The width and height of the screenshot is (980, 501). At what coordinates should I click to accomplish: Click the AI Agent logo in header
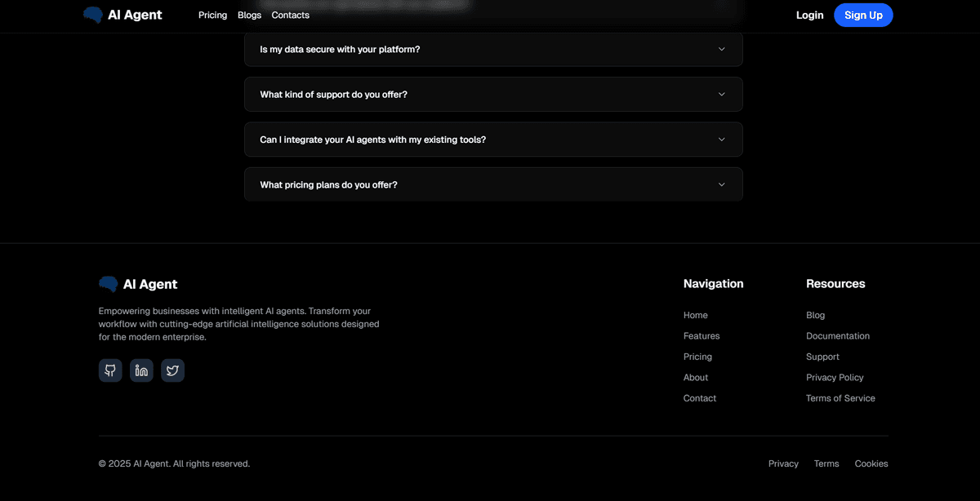point(122,15)
